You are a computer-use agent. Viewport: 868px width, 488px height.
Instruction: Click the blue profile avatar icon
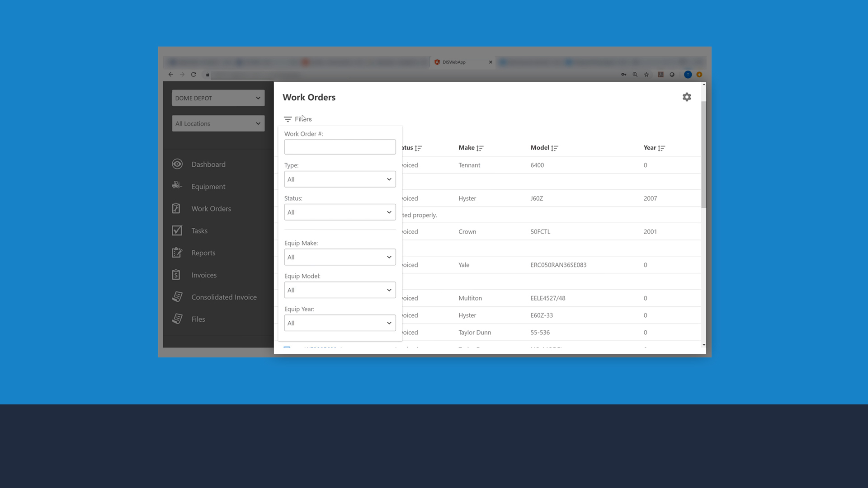[x=688, y=75]
